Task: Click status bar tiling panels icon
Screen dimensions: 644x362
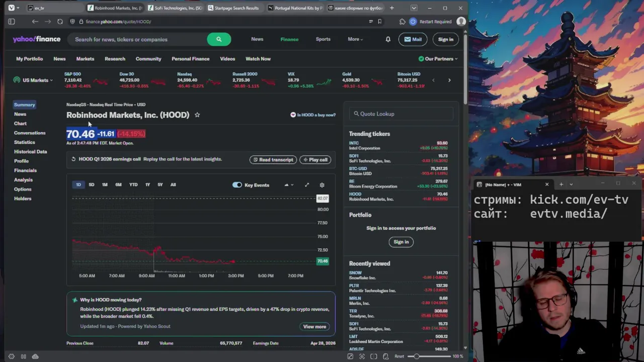Action: click(x=23, y=356)
